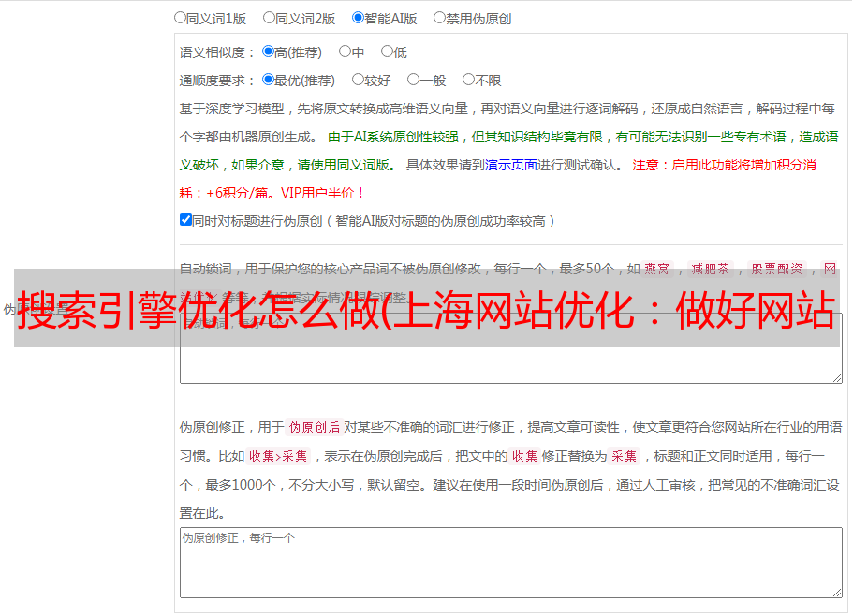This screenshot has width=853, height=616.
Task: Toggle 同时对标题进行伪原创 checkbox
Action: coord(185,220)
